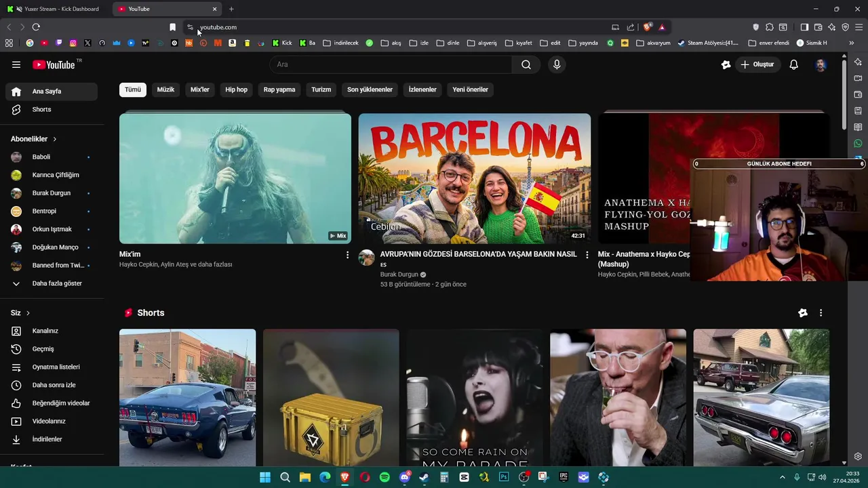868x488 pixels.
Task: Click the Oluştur create button
Action: (x=757, y=64)
